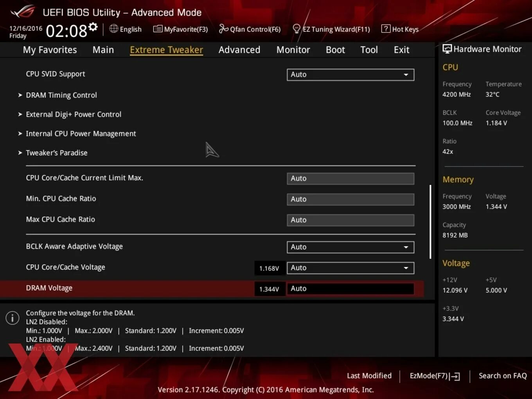Click the 42x ratio value

click(x=448, y=151)
